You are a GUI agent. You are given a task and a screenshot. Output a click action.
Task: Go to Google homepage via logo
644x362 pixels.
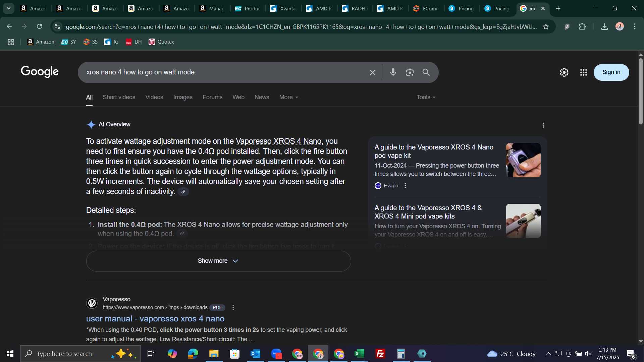(40, 71)
